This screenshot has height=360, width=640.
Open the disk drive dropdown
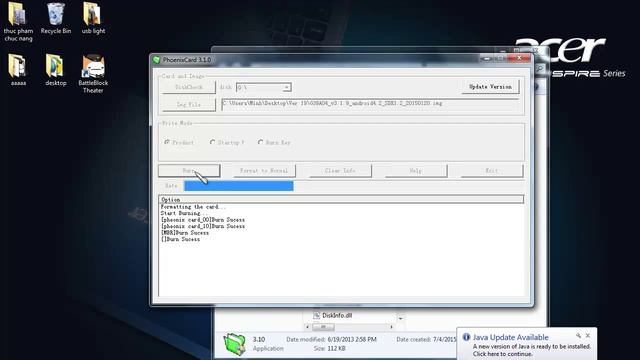287,87
